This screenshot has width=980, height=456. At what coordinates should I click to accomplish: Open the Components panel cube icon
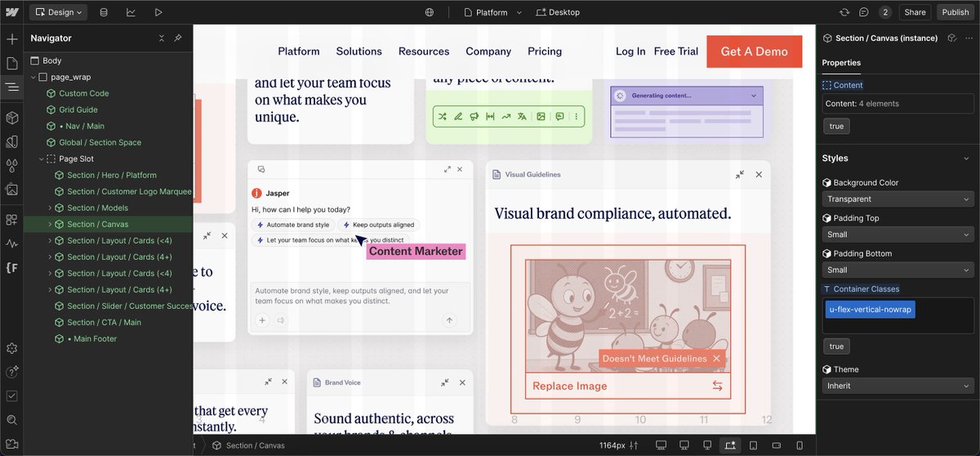(11, 118)
